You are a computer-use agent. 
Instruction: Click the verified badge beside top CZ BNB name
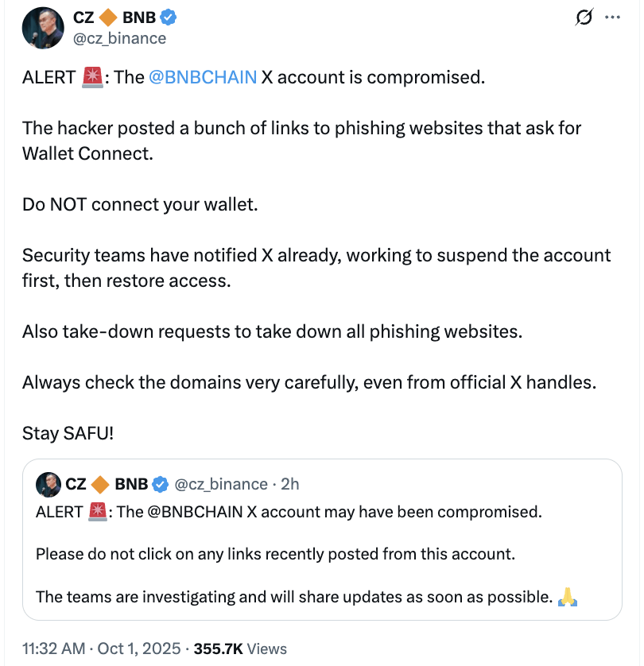pyautogui.click(x=171, y=17)
